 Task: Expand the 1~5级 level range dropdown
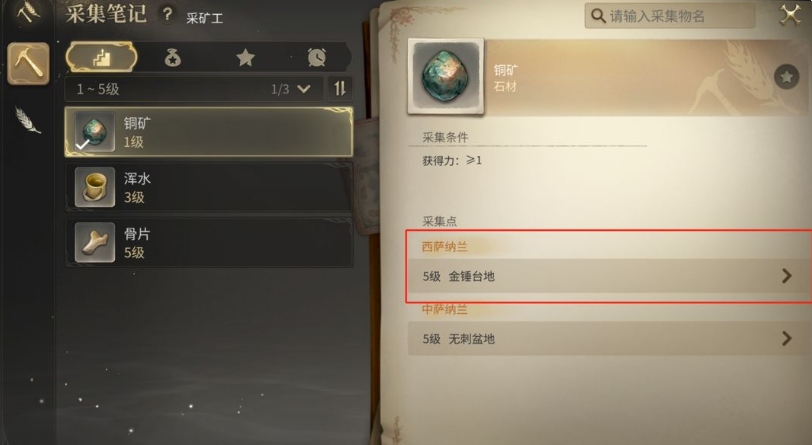(x=194, y=89)
